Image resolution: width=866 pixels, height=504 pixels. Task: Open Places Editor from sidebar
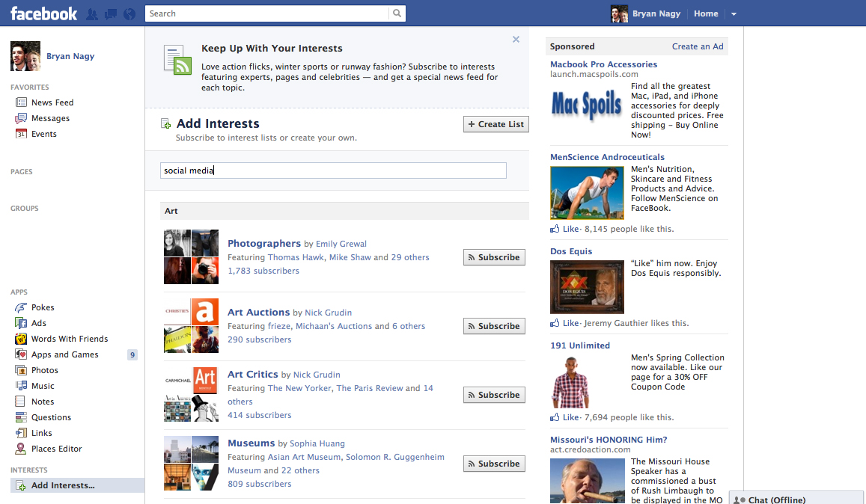pyautogui.click(x=56, y=449)
